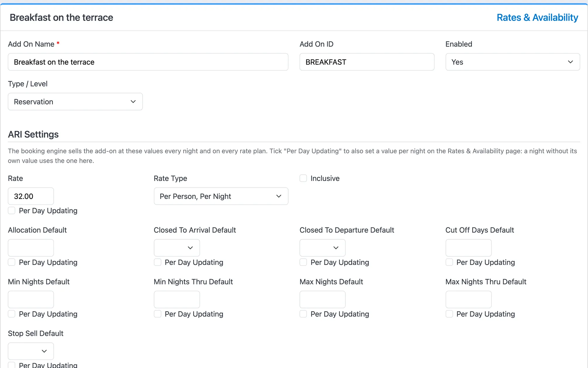Screen dimensions: 588x368
Task: Enable Per Day Updating under Allocation Default
Action: (x=11, y=262)
